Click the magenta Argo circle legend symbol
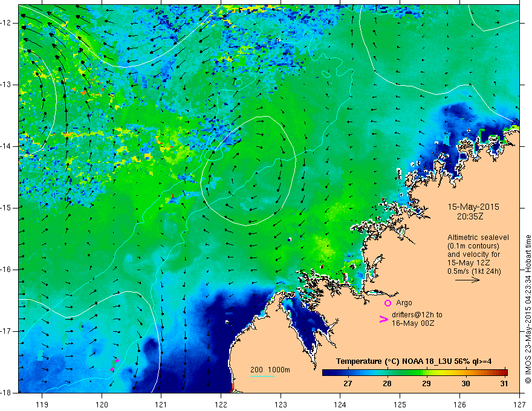 [388, 303]
